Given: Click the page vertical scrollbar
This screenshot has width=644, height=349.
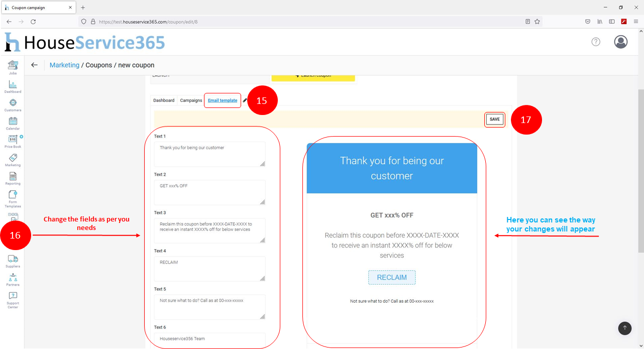Looking at the screenshot, I should coord(640,171).
